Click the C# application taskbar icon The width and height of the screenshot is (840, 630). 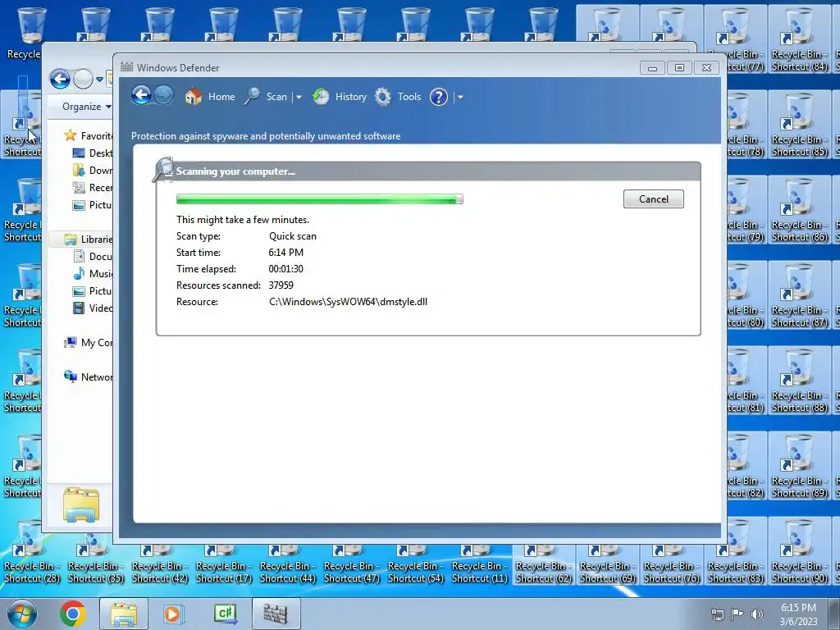(x=225, y=614)
